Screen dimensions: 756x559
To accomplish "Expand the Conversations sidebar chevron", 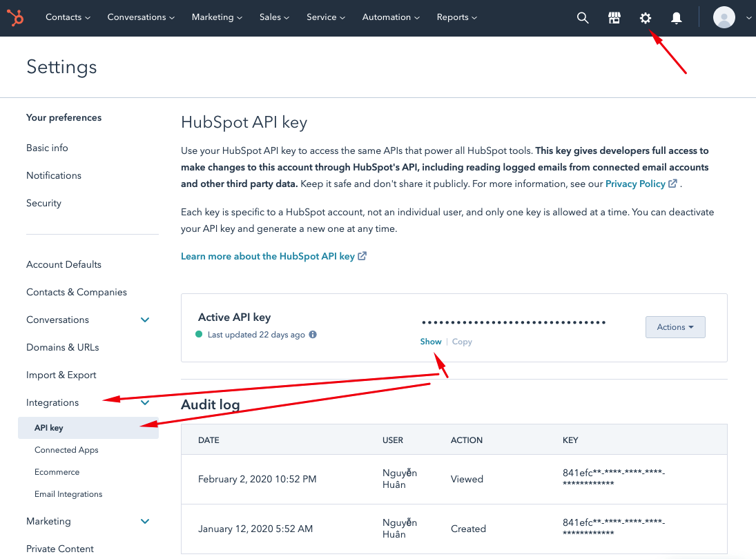I will (x=145, y=320).
